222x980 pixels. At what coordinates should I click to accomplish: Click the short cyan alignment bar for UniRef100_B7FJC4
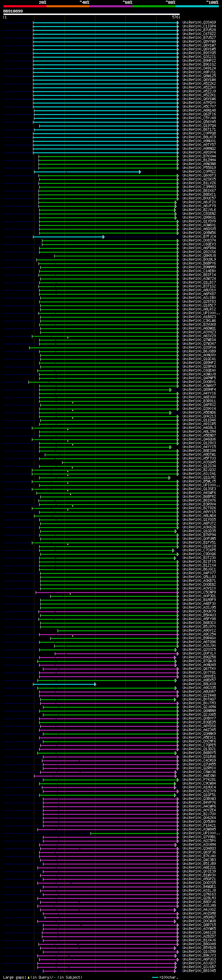click(x=69, y=237)
